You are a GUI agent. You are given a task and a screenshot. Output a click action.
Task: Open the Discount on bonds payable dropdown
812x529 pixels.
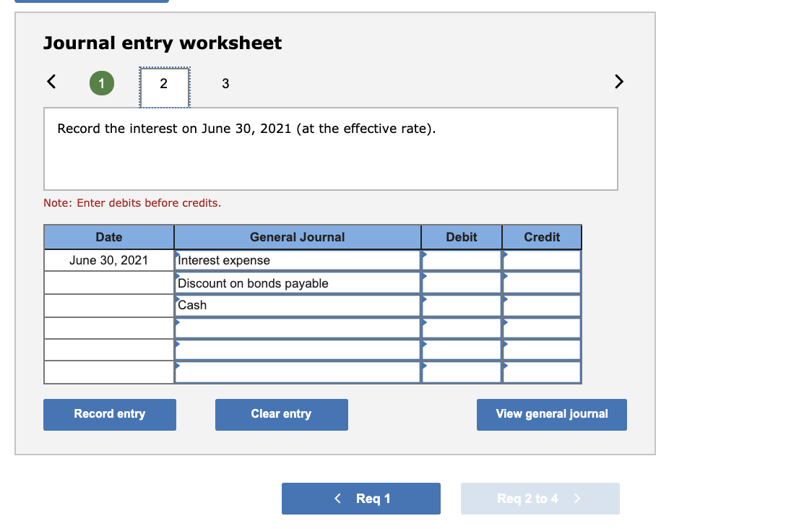297,283
